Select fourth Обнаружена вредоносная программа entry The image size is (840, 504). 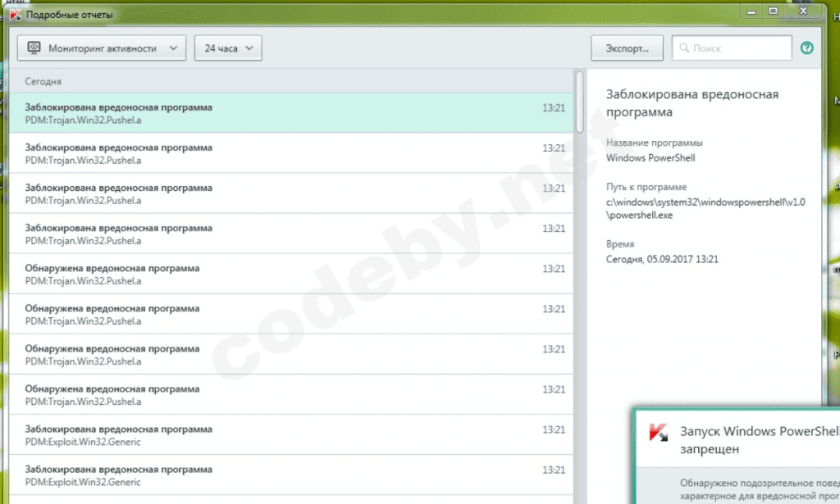291,394
